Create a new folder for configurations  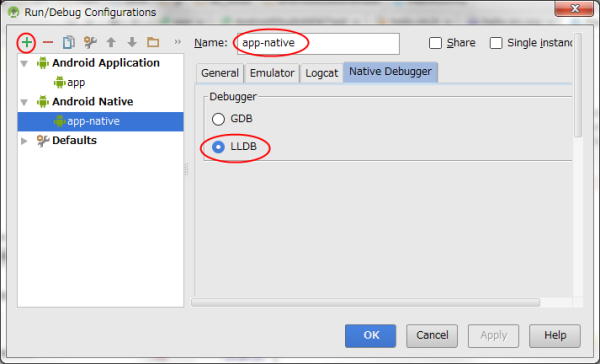(x=153, y=42)
